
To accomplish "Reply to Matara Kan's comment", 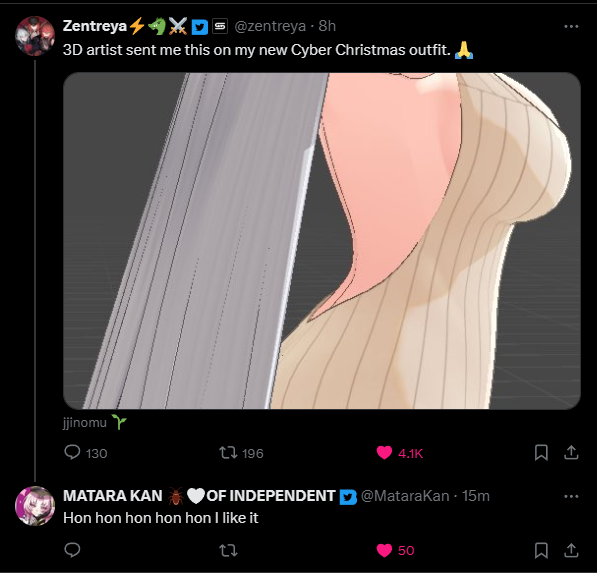I will [x=72, y=550].
